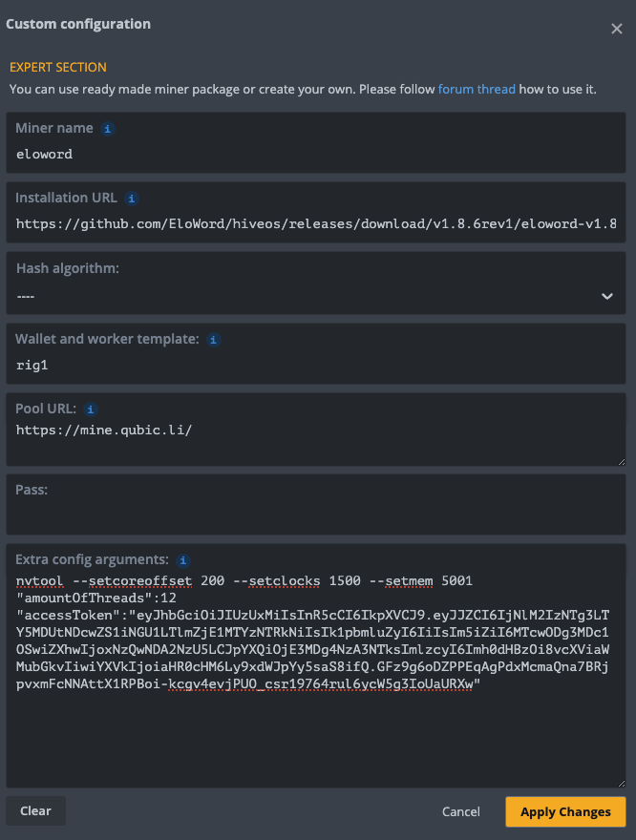Image resolution: width=636 pixels, height=840 pixels.
Task: Open the Miner name info tooltip
Action: (106, 128)
